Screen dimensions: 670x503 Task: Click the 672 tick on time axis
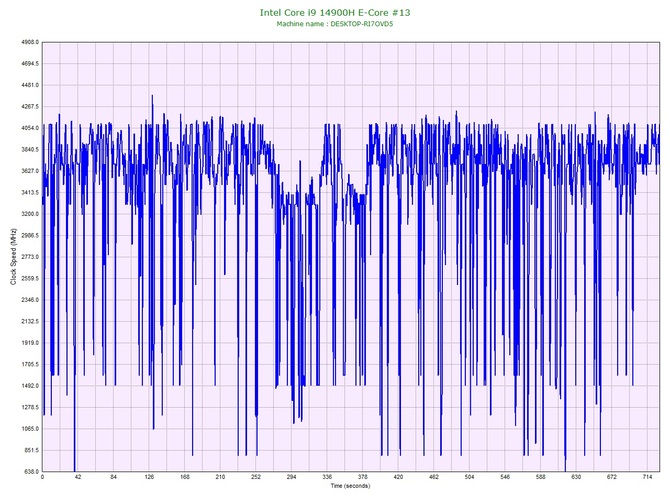coord(612,477)
